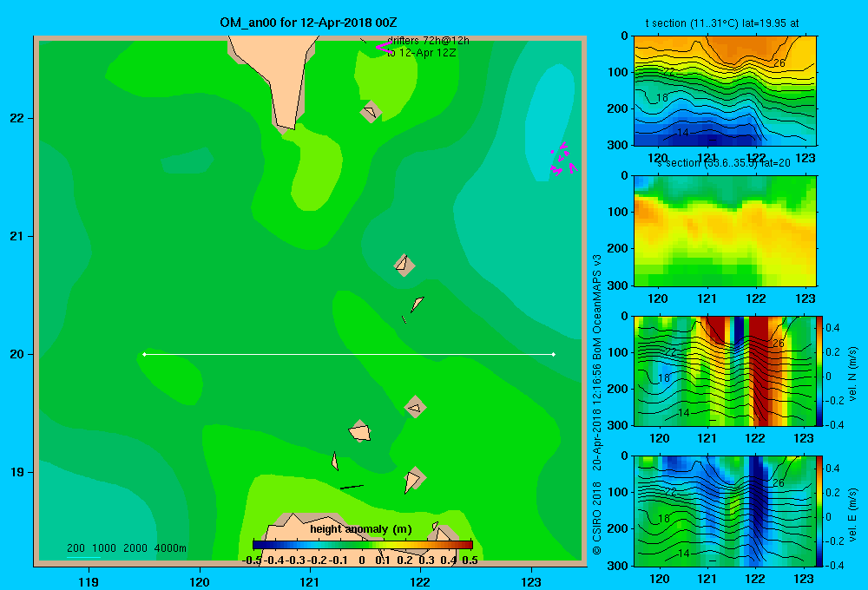Image resolution: width=868 pixels, height=590 pixels.
Task: Click the '-0.4' tick on vel. E scale
Action: 834,565
